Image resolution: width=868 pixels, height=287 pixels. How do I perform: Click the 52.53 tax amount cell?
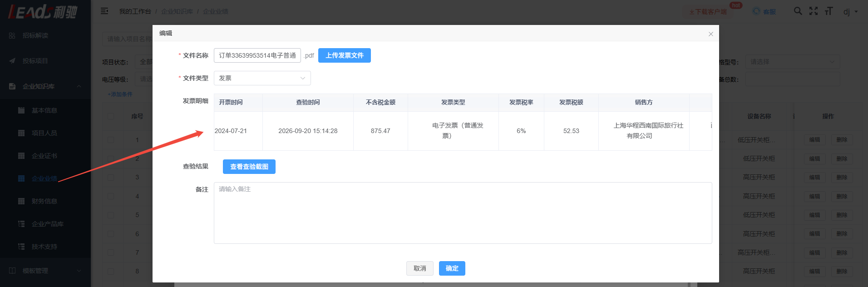571,131
